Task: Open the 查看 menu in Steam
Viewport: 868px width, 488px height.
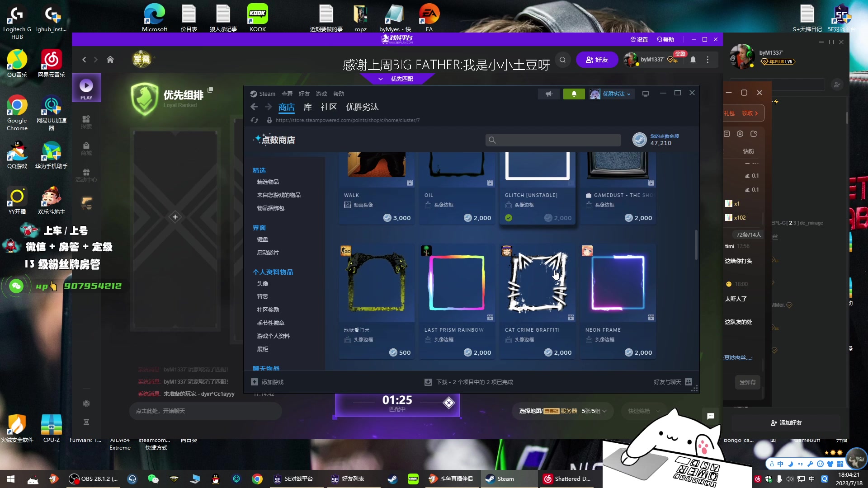Action: [x=287, y=94]
